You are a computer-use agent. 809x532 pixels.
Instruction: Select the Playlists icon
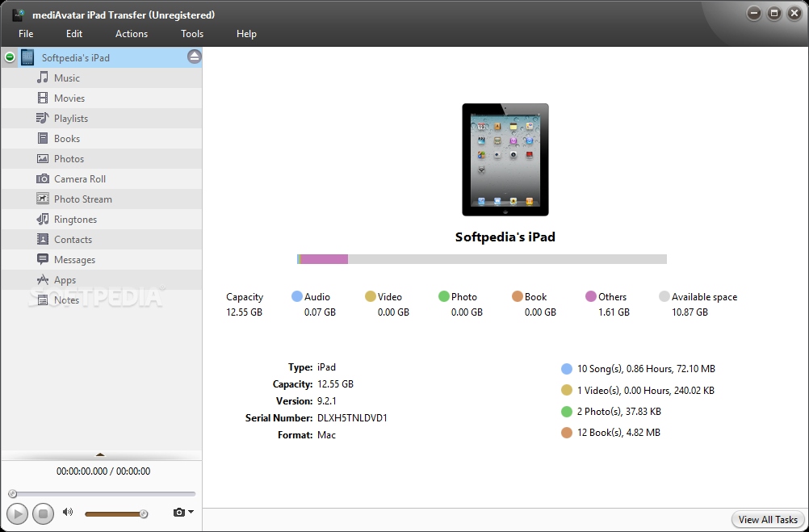coord(44,118)
